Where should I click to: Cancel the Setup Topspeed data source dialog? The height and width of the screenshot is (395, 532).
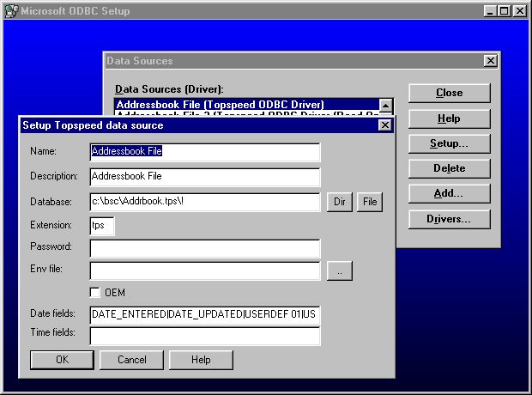[131, 360]
